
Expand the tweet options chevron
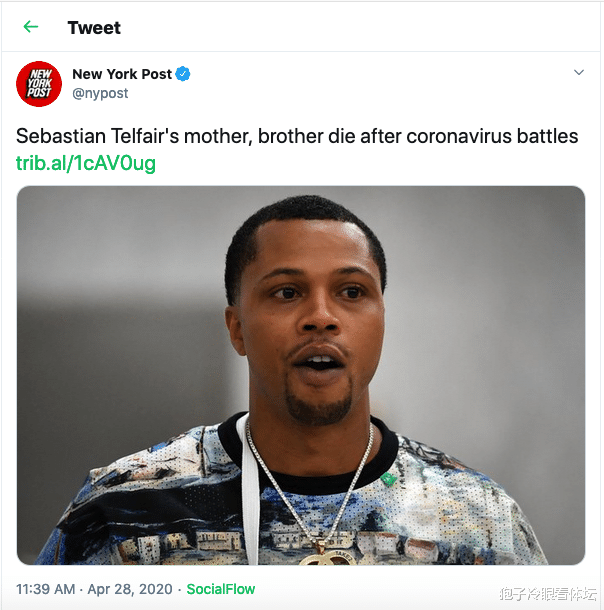click(x=578, y=73)
